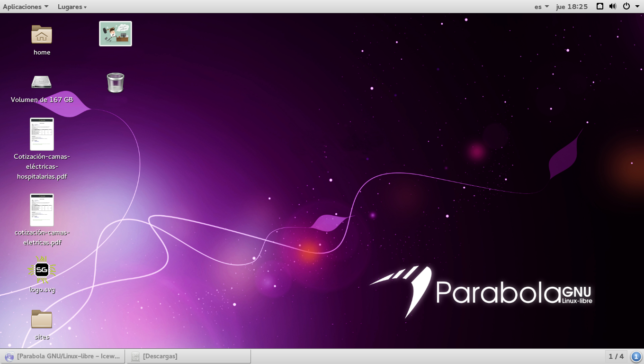The image size is (644, 364).
Task: Open the cartoon image thumbnail on the desktop
Action: tap(116, 33)
